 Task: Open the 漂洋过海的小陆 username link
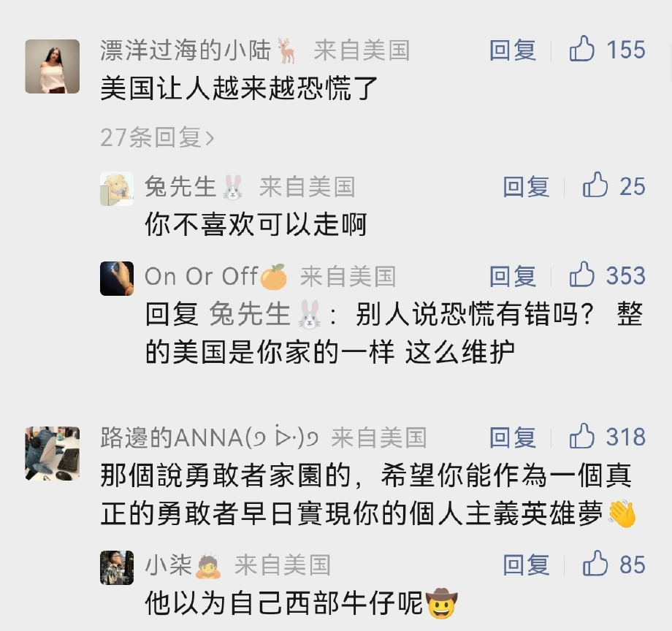[187, 50]
